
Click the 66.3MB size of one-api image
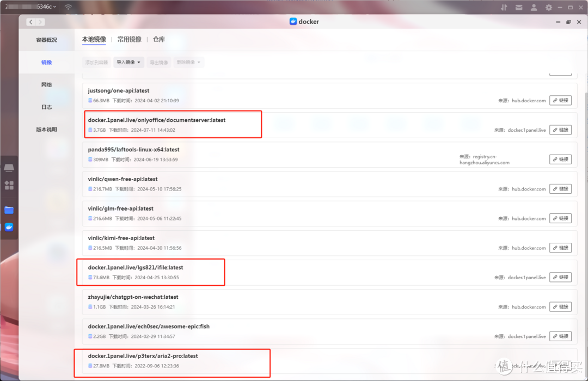[x=101, y=101]
